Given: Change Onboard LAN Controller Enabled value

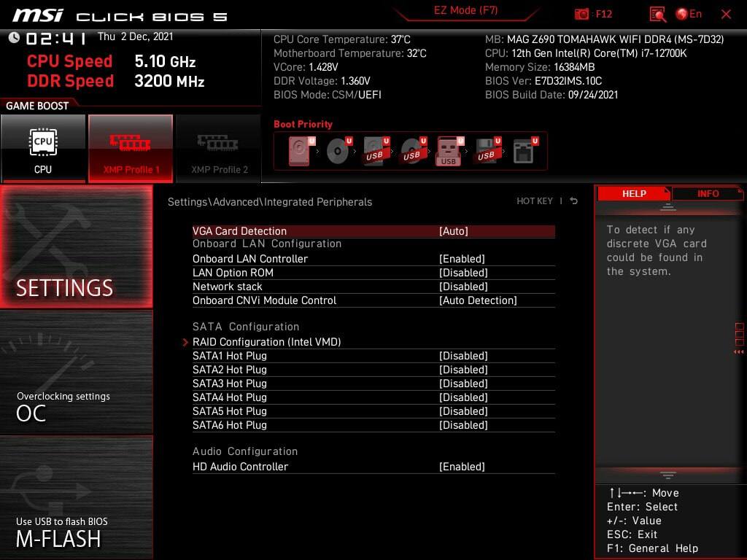Looking at the screenshot, I should [461, 259].
